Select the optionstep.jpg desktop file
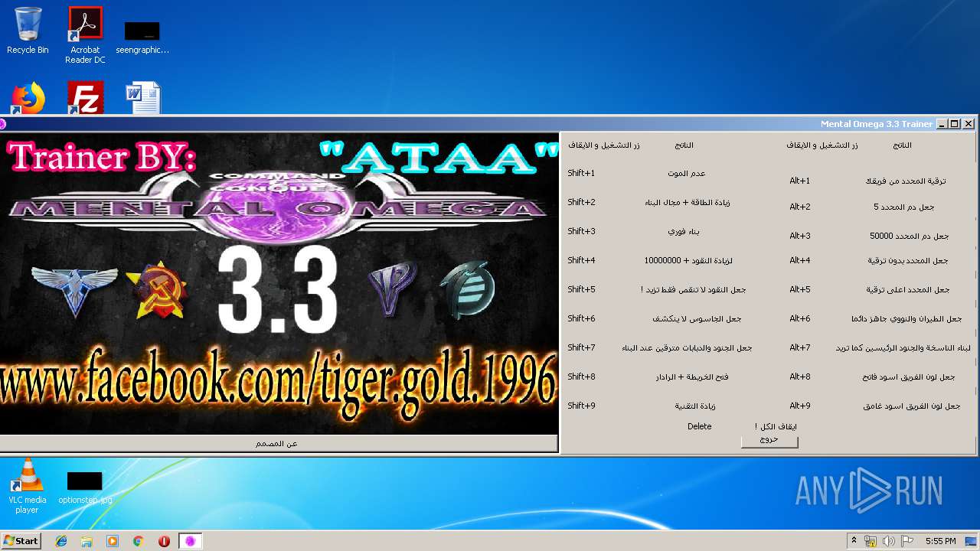The height and width of the screenshot is (551, 980). (85, 488)
